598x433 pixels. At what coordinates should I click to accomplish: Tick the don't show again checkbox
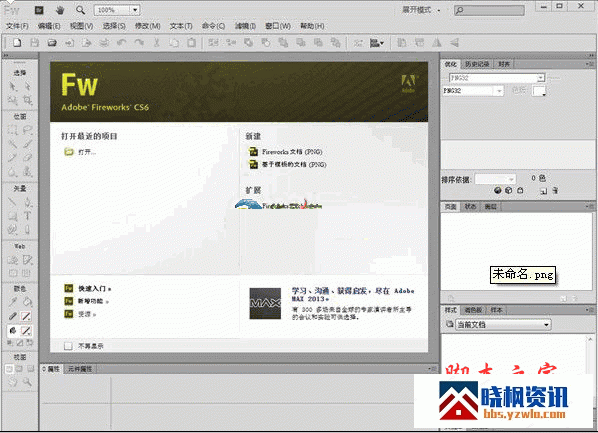[x=68, y=346]
